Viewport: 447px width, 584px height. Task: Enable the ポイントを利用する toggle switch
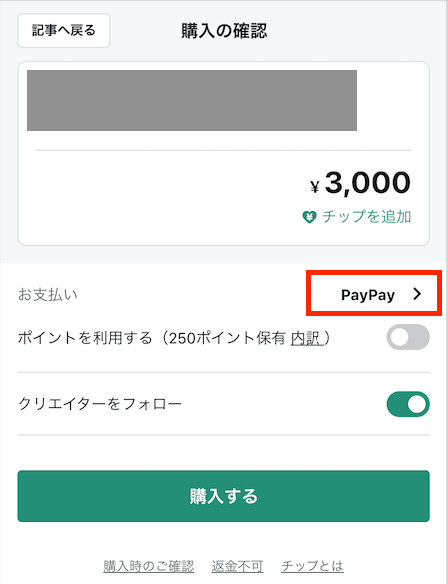click(x=408, y=337)
